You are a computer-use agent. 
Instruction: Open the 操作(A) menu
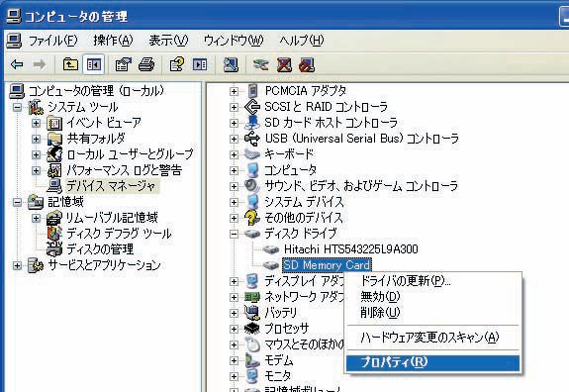click(x=113, y=41)
